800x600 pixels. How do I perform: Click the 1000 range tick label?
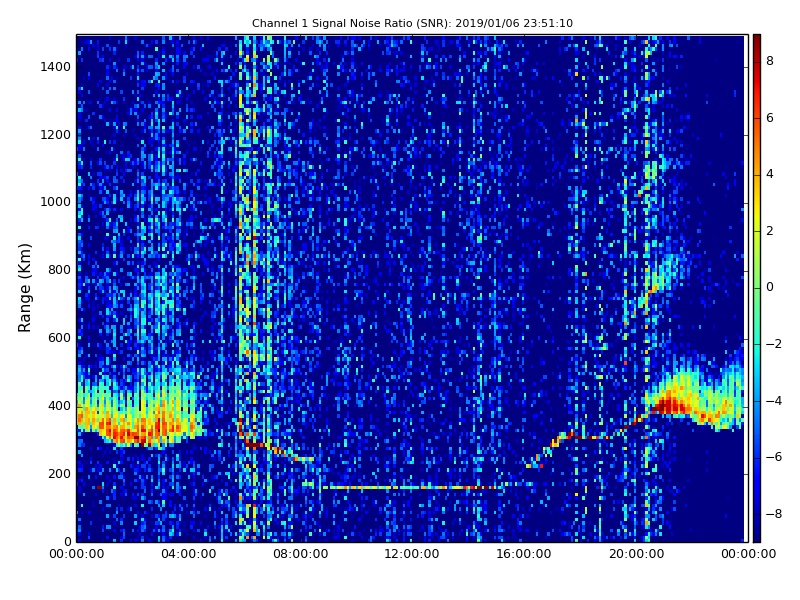click(56, 202)
